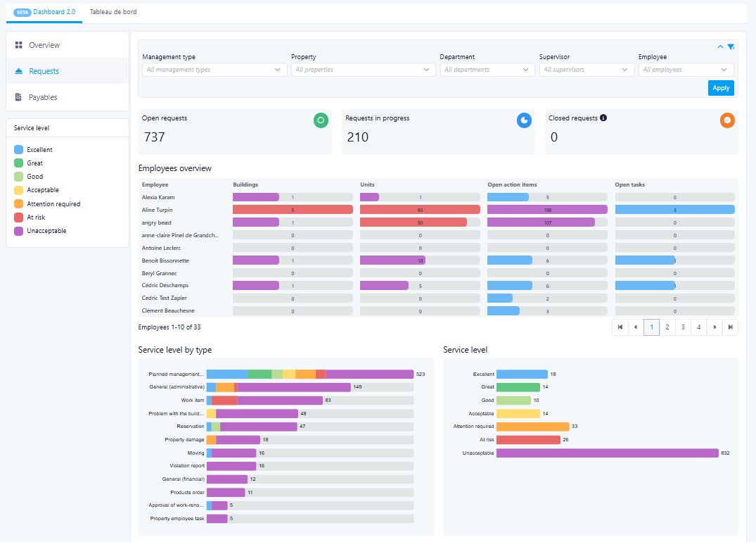This screenshot has width=756, height=542.
Task: Click the green Open requests icon
Action: point(321,120)
